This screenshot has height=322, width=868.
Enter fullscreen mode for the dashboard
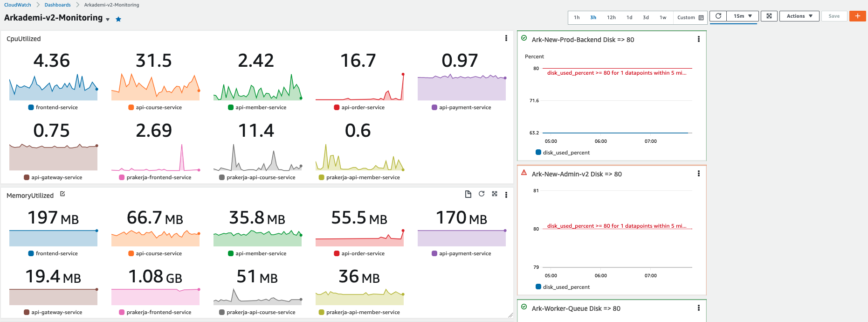pos(769,16)
